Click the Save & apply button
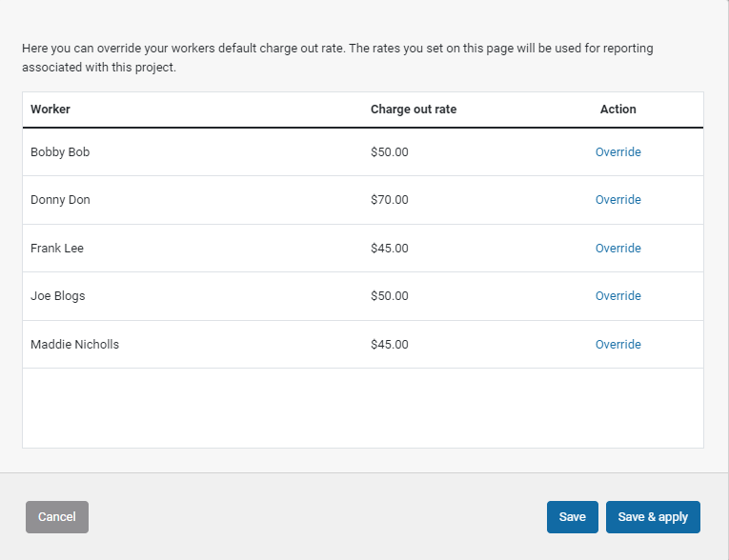Screen dimensions: 729x560 [653, 517]
